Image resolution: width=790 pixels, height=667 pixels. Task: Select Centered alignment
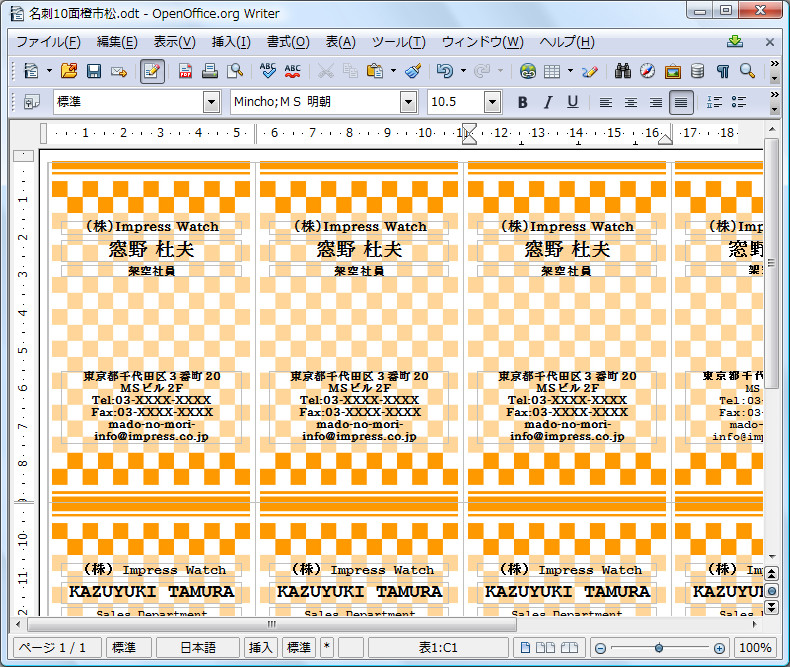(x=630, y=102)
